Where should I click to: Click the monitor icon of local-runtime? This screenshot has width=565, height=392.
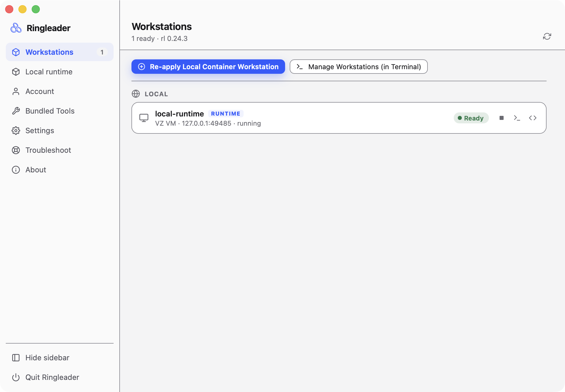click(x=144, y=118)
